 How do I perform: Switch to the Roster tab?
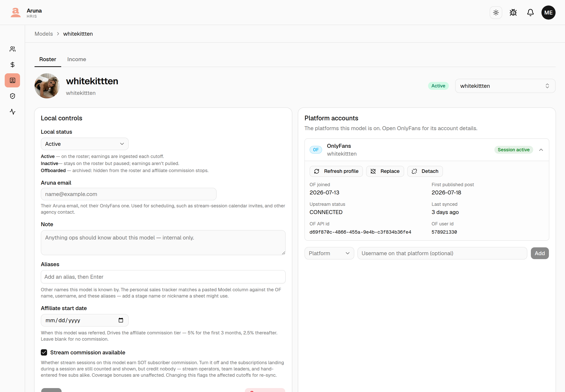[48, 59]
